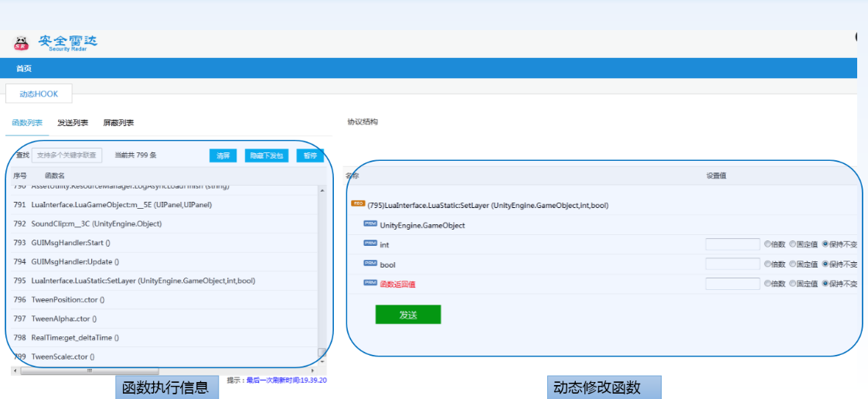Select 保持不变 for 函数返回值
868x399 pixels.
(x=825, y=283)
